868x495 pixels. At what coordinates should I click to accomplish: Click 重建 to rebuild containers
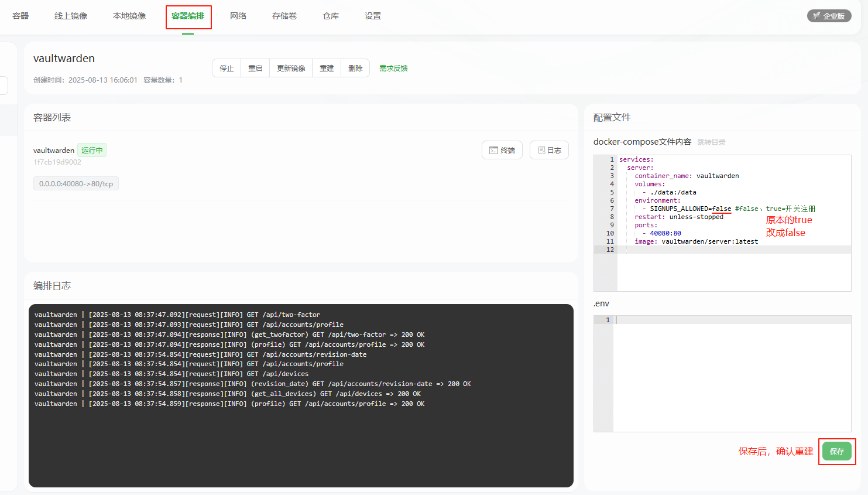327,68
